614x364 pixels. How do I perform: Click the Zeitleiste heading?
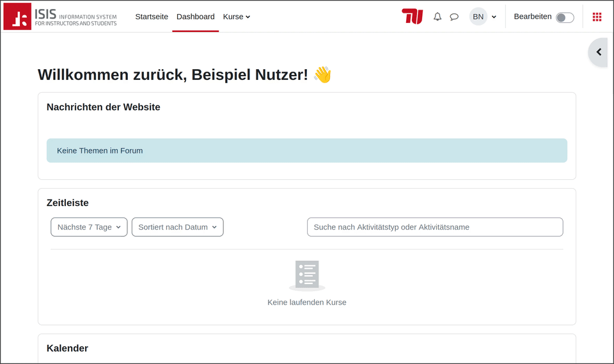[x=68, y=203]
